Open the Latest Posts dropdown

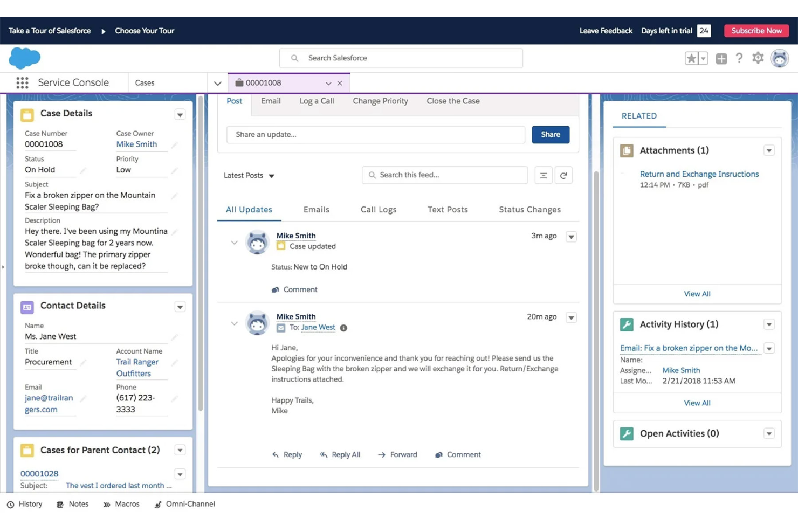click(x=249, y=175)
